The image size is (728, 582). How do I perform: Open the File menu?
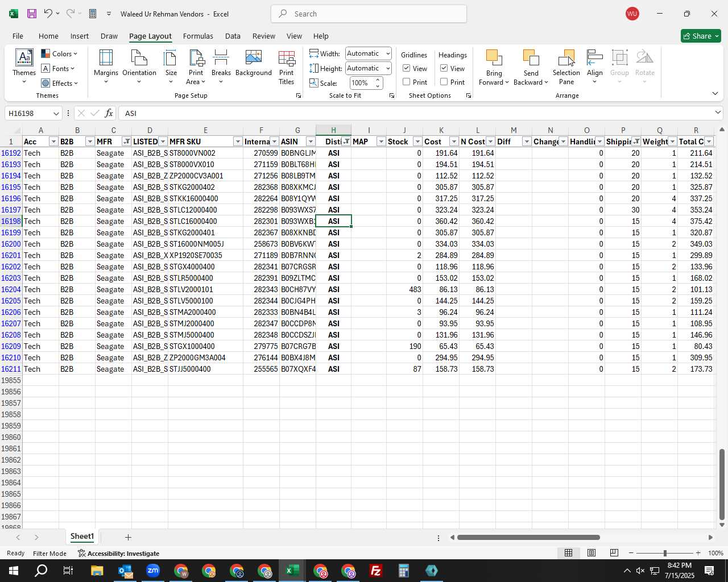pos(18,36)
